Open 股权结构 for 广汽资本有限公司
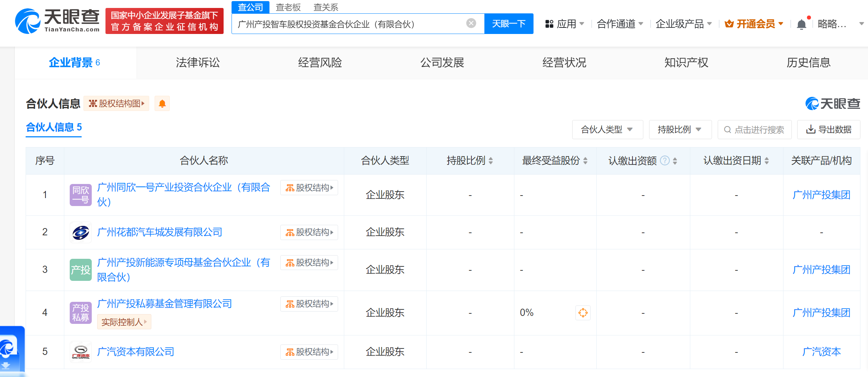Image resolution: width=868 pixels, height=377 pixels. coord(309,352)
